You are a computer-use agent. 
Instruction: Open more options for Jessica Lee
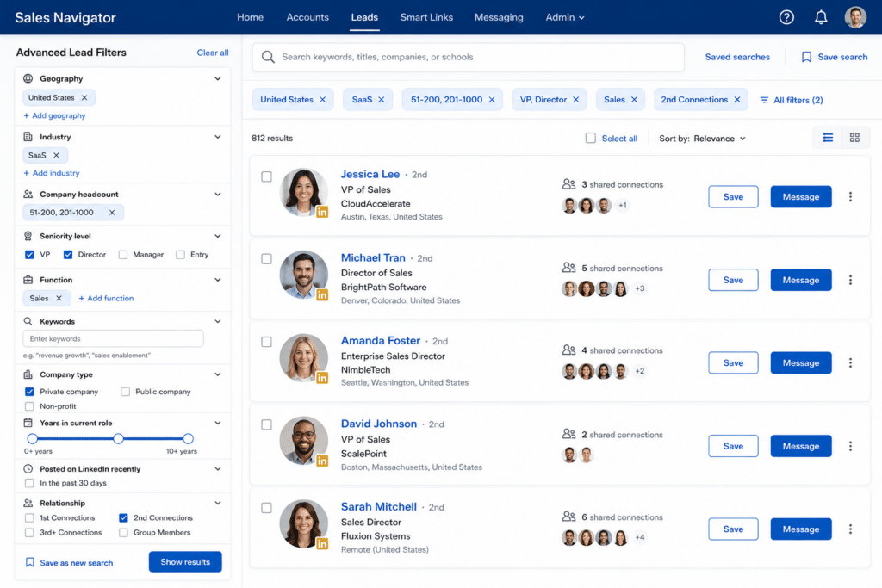tap(850, 197)
